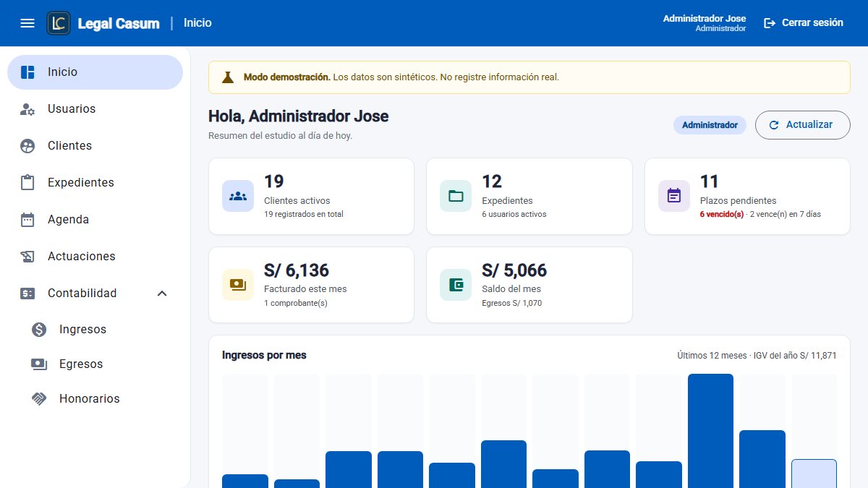The image size is (868, 488).
Task: Click the Plazos pendientes calendar icon
Action: pyautogui.click(x=674, y=196)
